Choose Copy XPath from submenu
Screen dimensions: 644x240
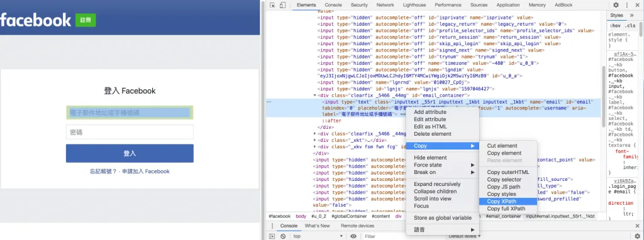coord(508,202)
